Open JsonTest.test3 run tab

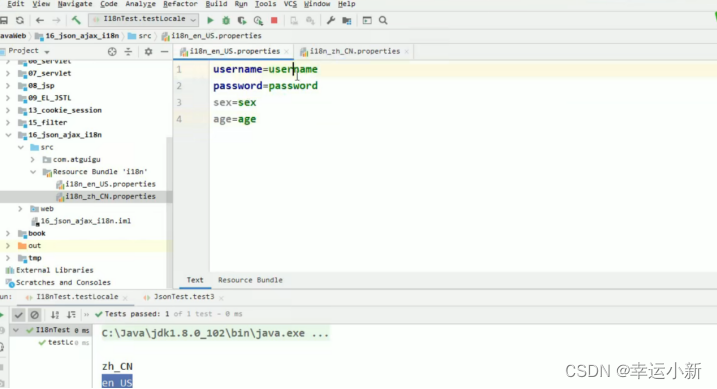pos(183,297)
